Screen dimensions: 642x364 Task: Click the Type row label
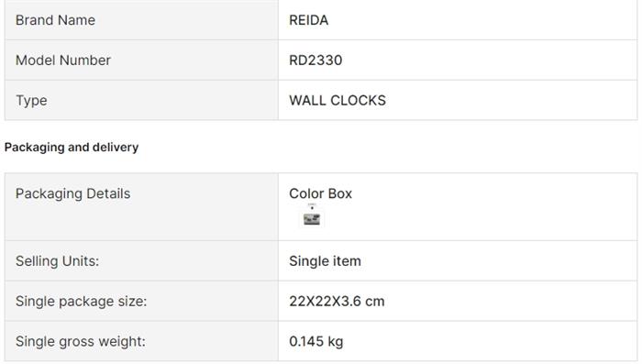31,101
